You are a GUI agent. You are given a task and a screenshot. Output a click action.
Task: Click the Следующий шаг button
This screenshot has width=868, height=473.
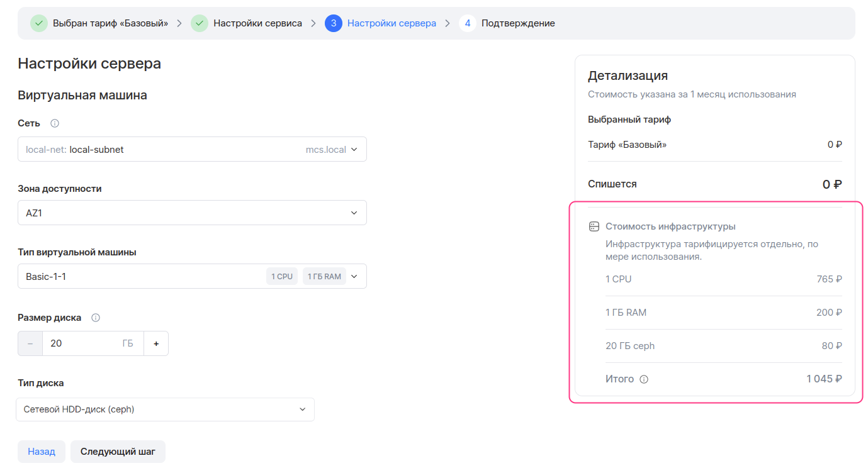[x=118, y=452]
